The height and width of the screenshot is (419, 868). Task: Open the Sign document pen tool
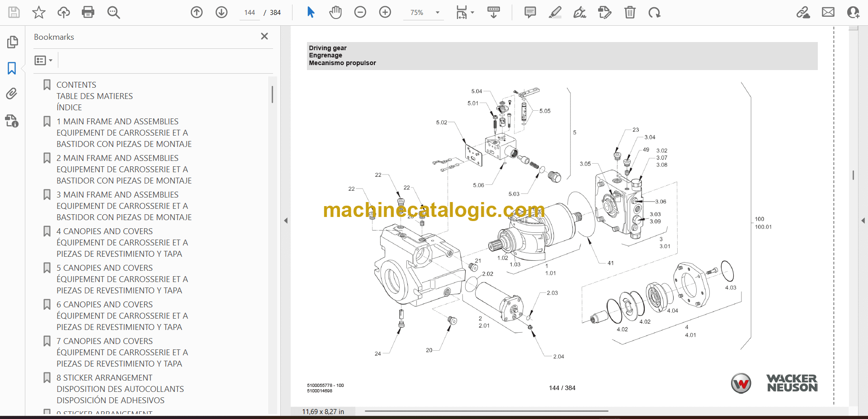click(x=580, y=12)
